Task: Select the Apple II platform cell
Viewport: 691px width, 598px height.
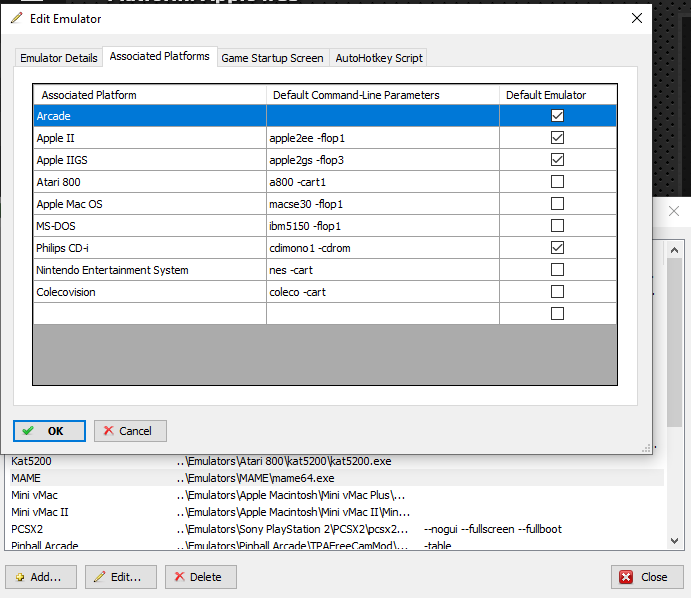Action: pos(150,137)
